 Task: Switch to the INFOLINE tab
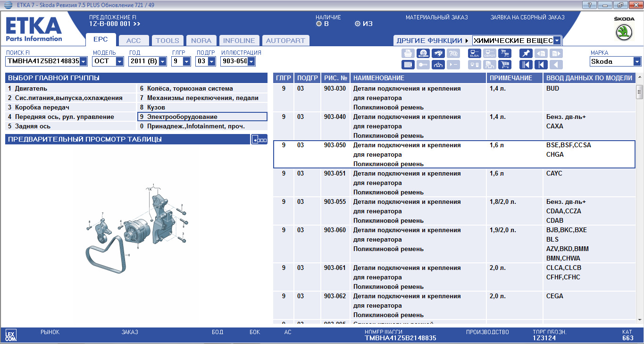coord(239,41)
